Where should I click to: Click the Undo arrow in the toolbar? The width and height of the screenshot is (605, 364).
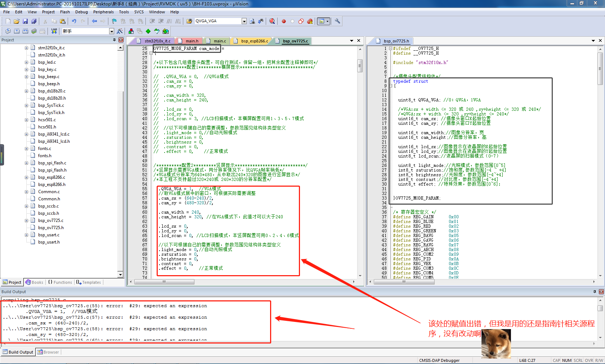[74, 21]
